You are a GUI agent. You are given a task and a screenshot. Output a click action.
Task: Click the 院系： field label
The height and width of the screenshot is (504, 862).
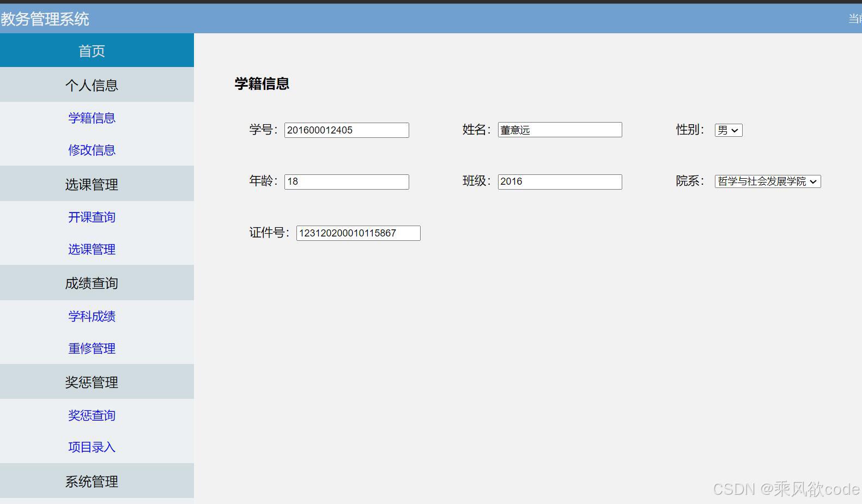[x=691, y=181]
